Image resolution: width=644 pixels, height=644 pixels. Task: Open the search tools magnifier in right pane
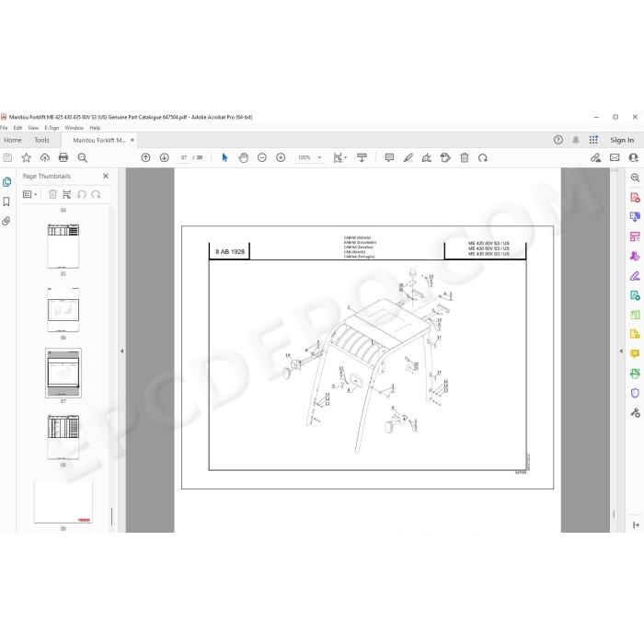pyautogui.click(x=635, y=178)
